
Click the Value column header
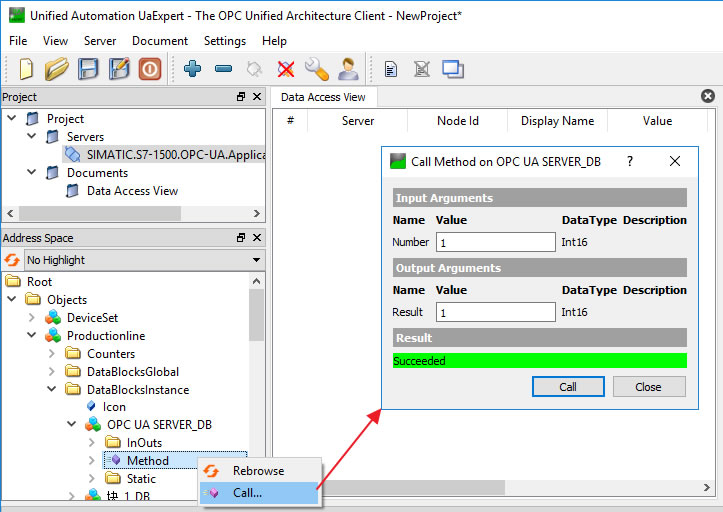click(x=658, y=121)
